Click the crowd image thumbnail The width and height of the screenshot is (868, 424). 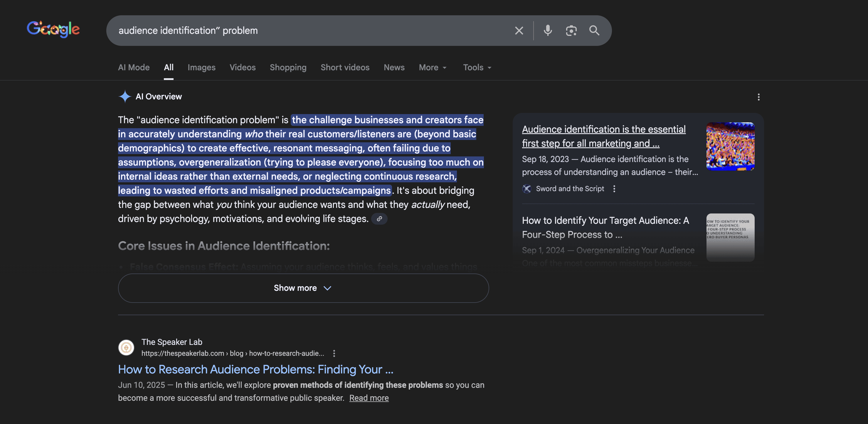(x=730, y=146)
